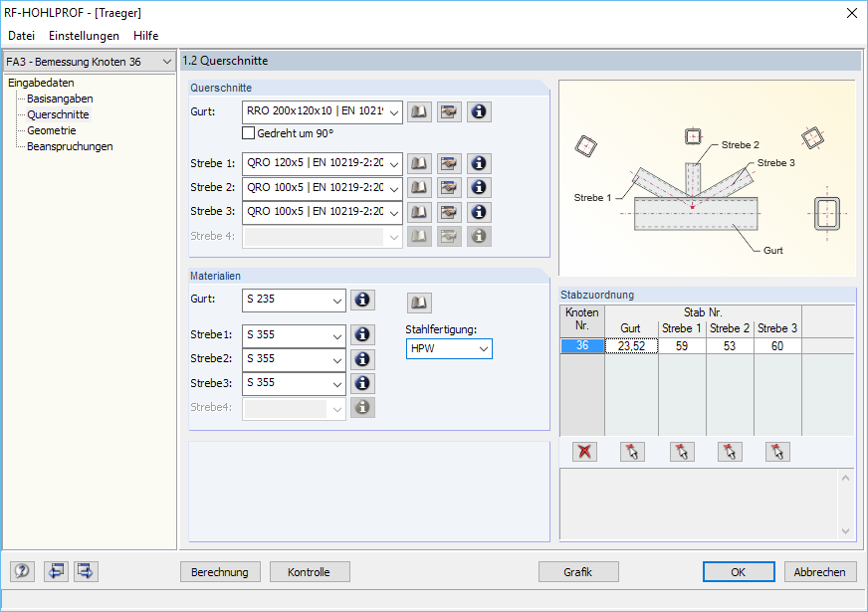Enable Gedreht um 90° checkbox

(249, 133)
